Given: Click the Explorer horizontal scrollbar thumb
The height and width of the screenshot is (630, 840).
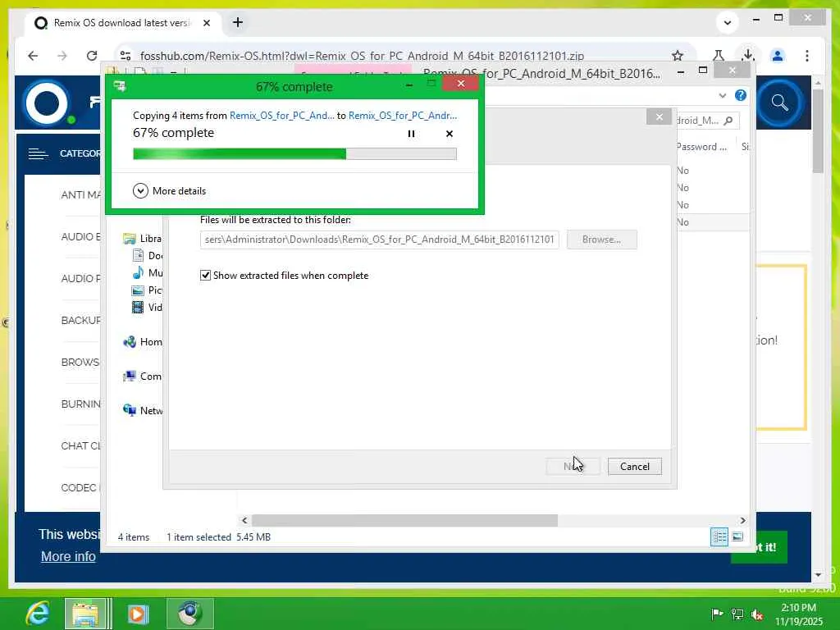Looking at the screenshot, I should (404, 520).
